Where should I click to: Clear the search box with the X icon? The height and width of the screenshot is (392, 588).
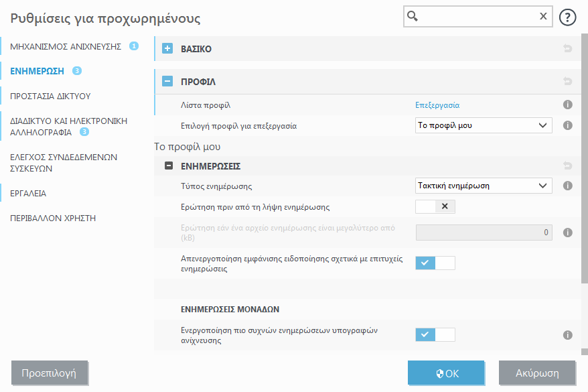(x=543, y=15)
